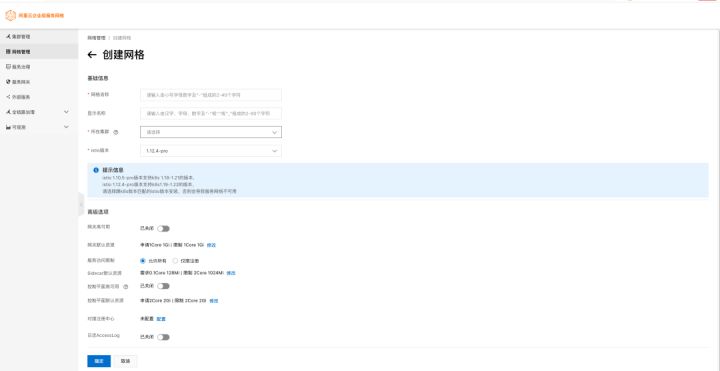Click the back arrow beside 创建网格
This screenshot has height=371, width=720.
pos(92,55)
